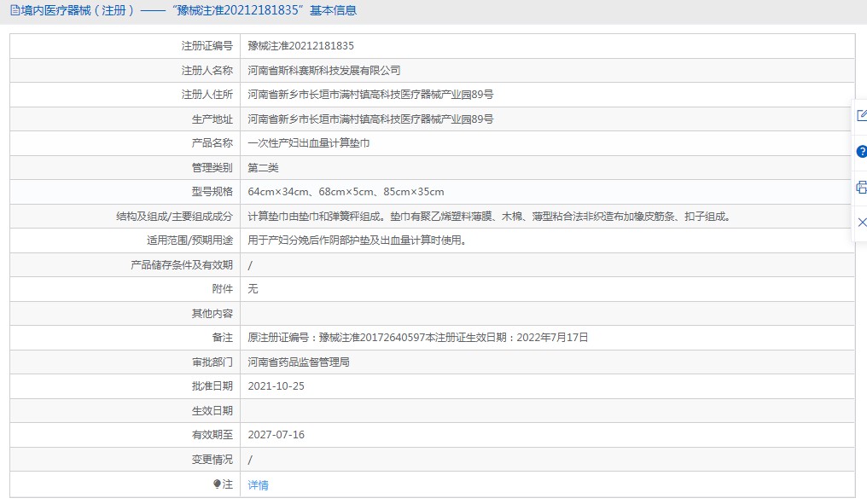Select approving department 河南省药品监督管理局

[299, 362]
